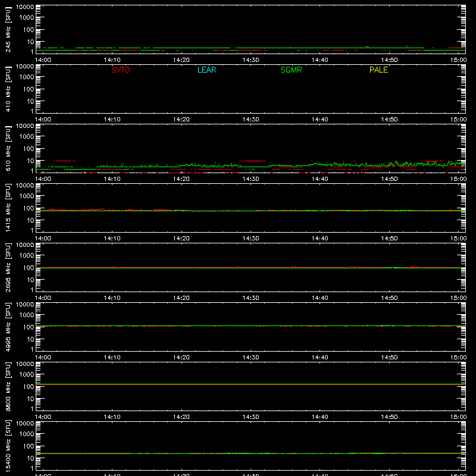Click 14:30 under the 1415 MHz panel

tap(250, 239)
